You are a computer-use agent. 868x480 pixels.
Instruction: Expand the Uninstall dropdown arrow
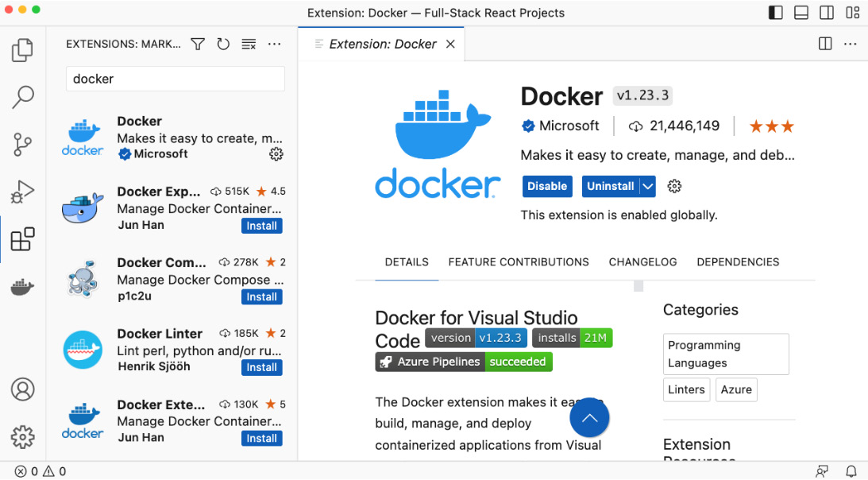648,187
